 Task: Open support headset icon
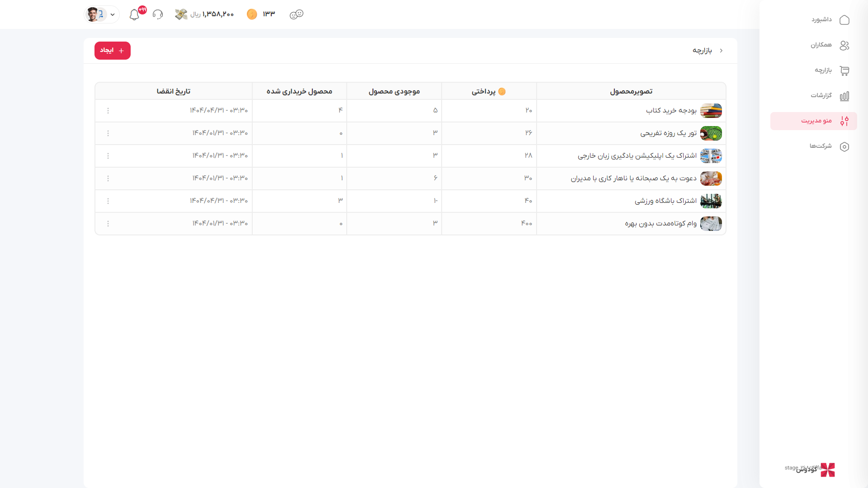[158, 14]
